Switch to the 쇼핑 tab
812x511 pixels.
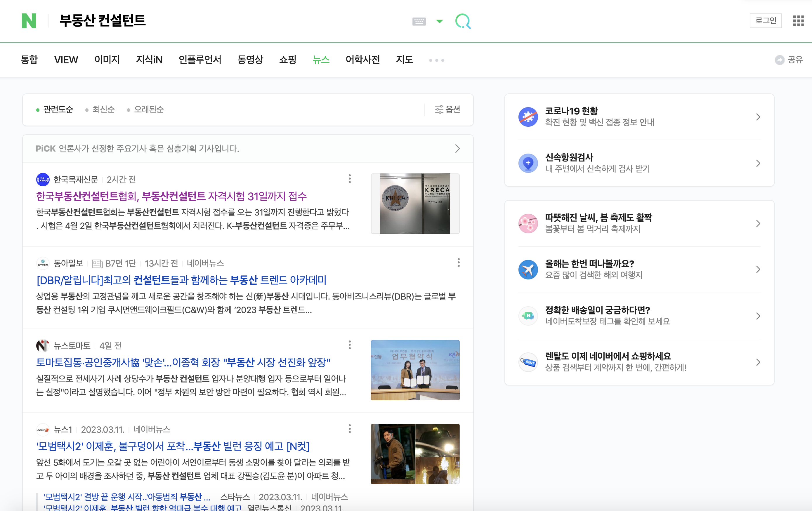288,60
